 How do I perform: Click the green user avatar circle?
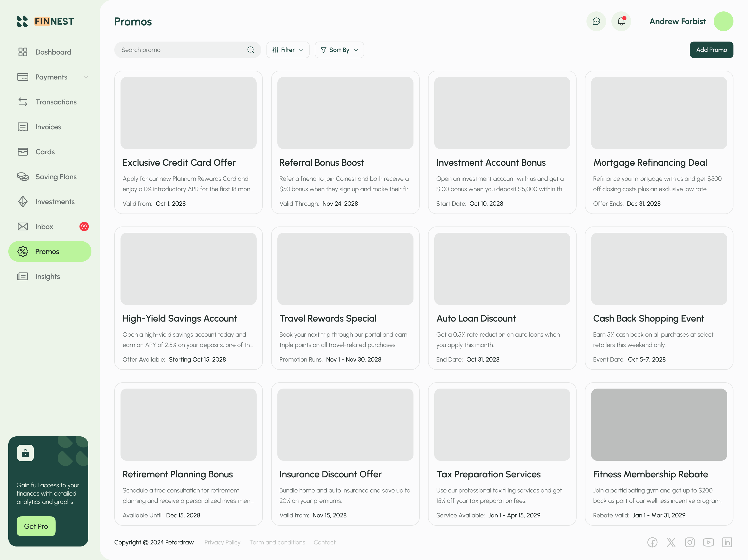coord(723,21)
